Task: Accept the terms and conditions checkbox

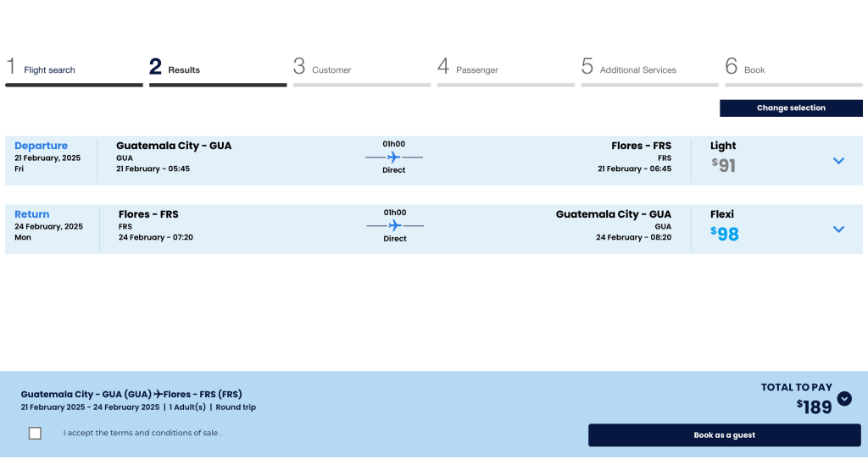Action: [x=35, y=434]
